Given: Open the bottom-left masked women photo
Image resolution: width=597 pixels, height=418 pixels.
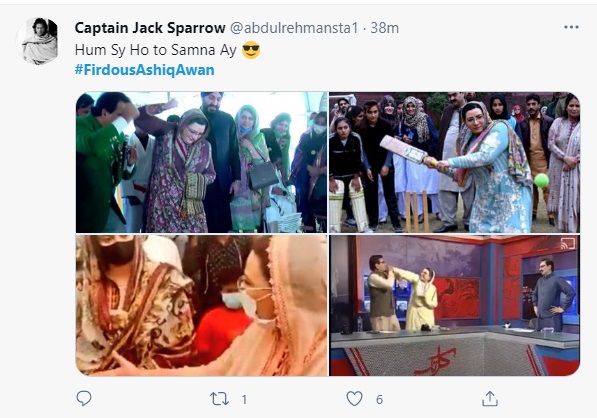Looking at the screenshot, I should tap(201, 305).
